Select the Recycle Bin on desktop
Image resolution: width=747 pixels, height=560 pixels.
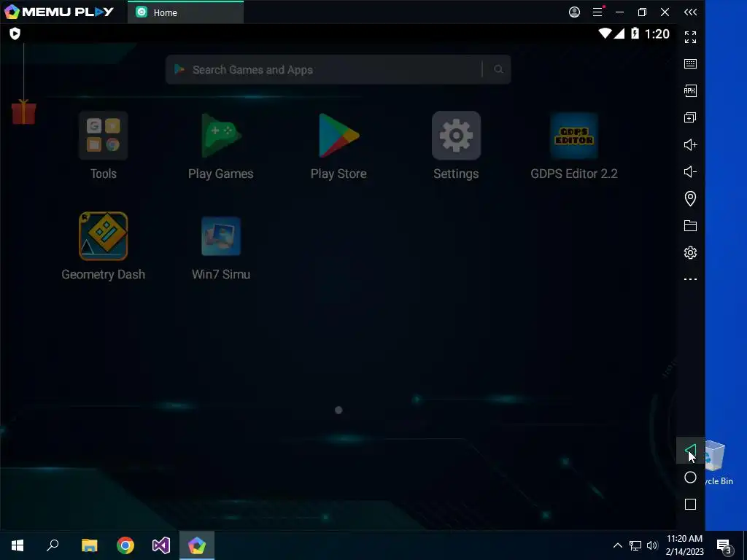(719, 463)
